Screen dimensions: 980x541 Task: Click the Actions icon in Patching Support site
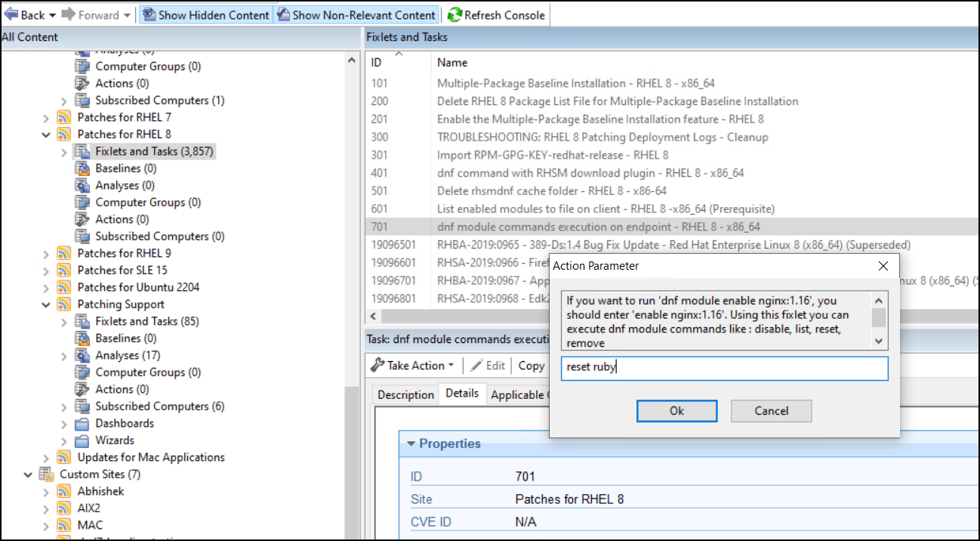(x=84, y=389)
